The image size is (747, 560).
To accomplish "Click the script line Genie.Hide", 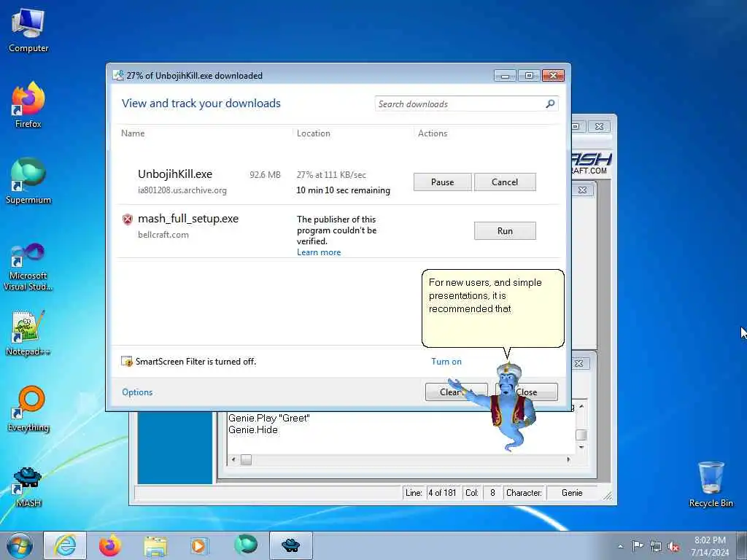I will pyautogui.click(x=253, y=429).
